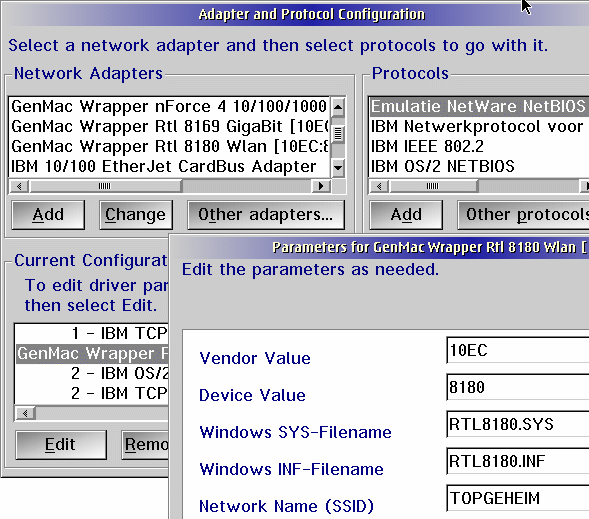The image size is (589, 519).
Task: Select IBM IEEE 802.2 protocol
Action: pos(479,146)
